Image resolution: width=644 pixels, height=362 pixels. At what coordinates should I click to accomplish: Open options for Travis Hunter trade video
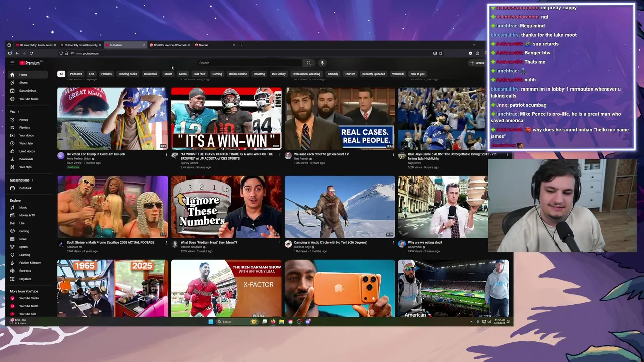[280, 154]
